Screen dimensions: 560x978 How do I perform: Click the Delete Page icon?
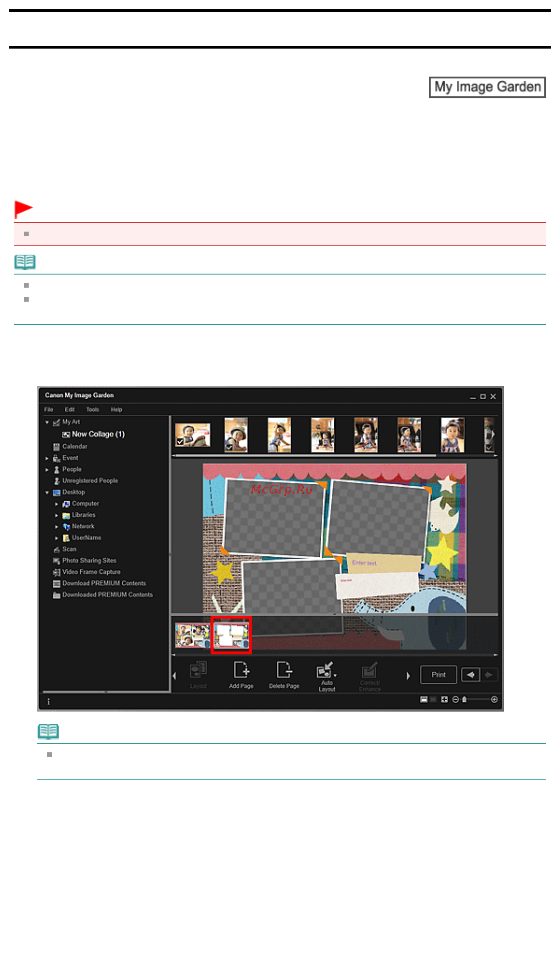click(x=284, y=670)
